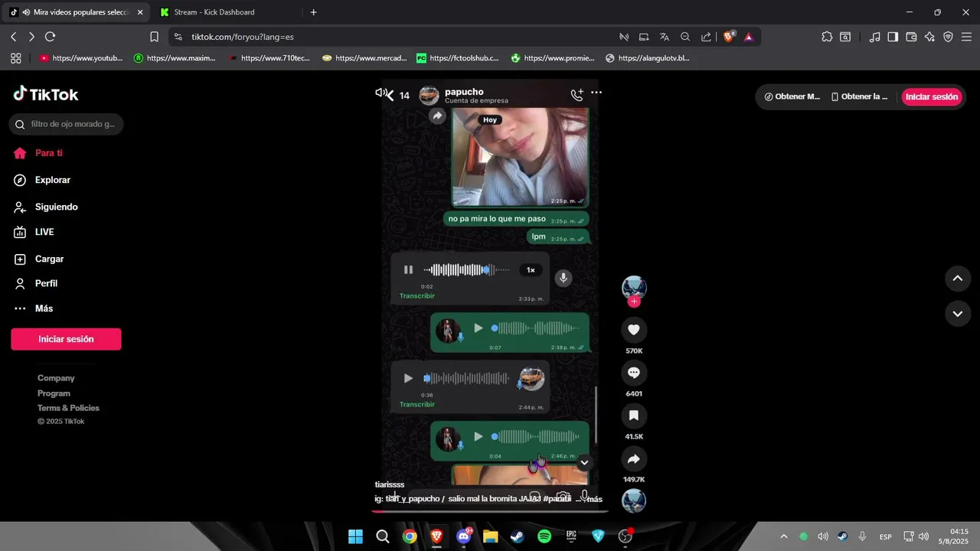Expand the caption with "más"
Viewport: 980px width, 551px height.
click(593, 499)
